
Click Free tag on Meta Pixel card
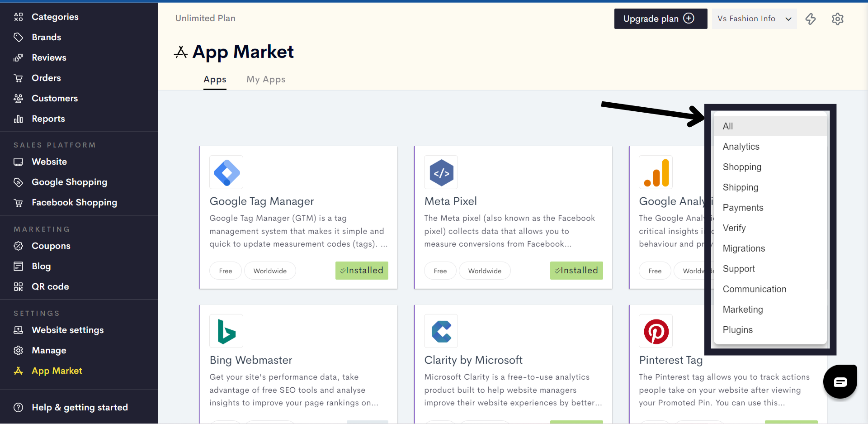pos(440,271)
